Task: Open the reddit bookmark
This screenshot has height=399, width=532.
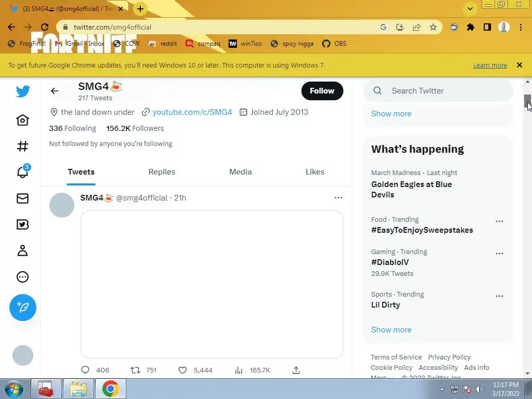Action: tap(163, 44)
